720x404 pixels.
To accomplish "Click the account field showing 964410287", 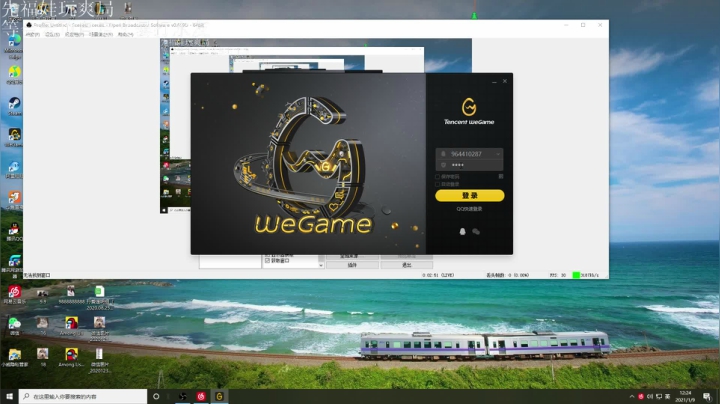I will [x=469, y=154].
